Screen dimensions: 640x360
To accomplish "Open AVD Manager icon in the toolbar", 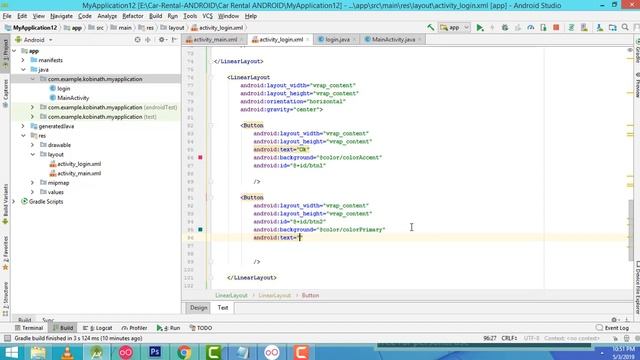I will tap(584, 27).
